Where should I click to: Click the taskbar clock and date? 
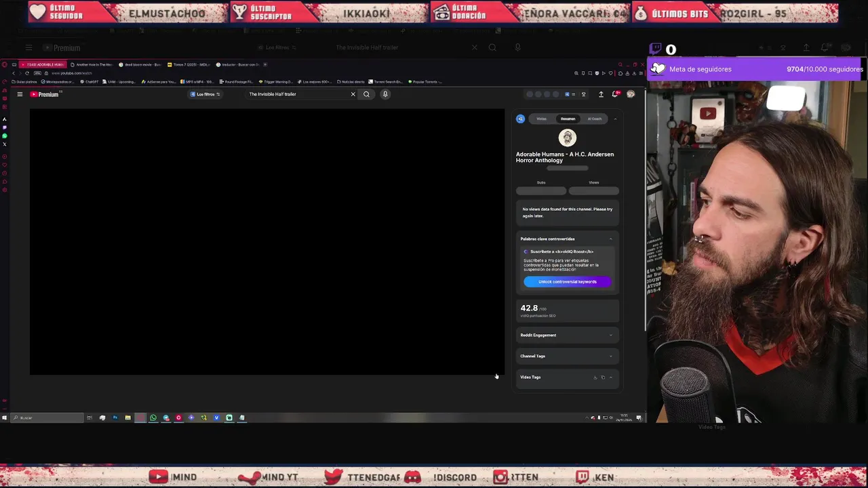tap(624, 418)
